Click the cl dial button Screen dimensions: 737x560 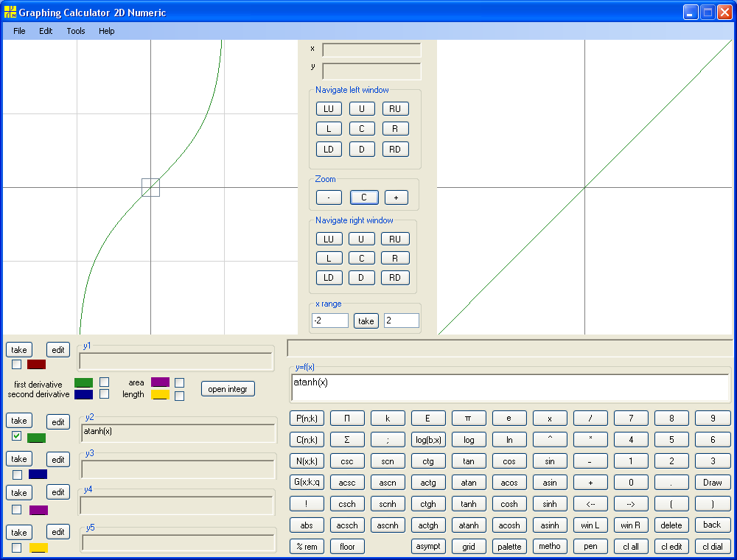pos(713,547)
